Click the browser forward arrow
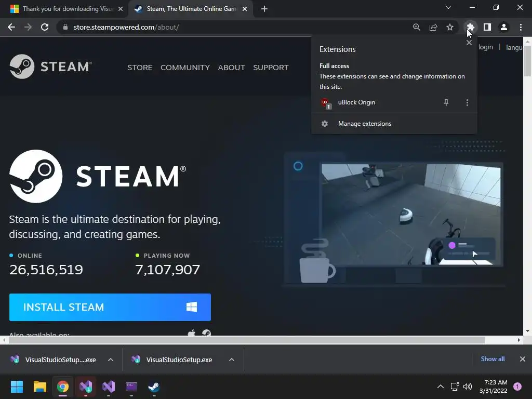This screenshot has width=532, height=399. [x=28, y=27]
